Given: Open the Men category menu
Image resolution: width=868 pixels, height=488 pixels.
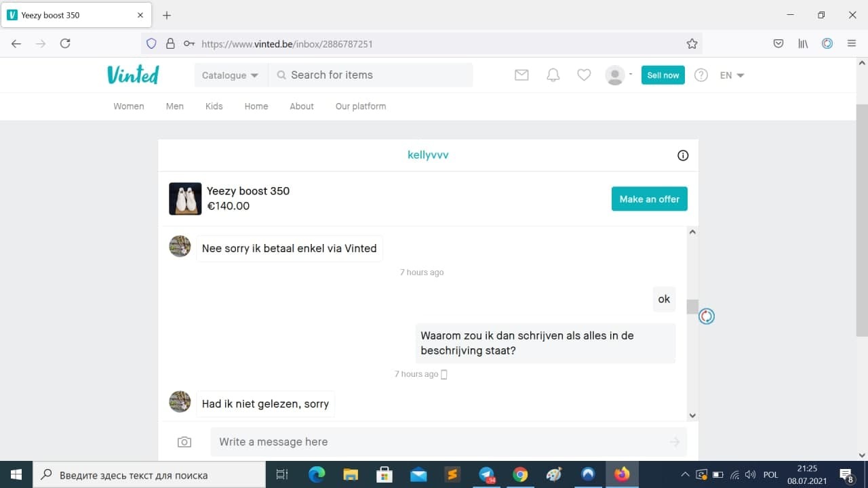Looking at the screenshot, I should pos(175,106).
